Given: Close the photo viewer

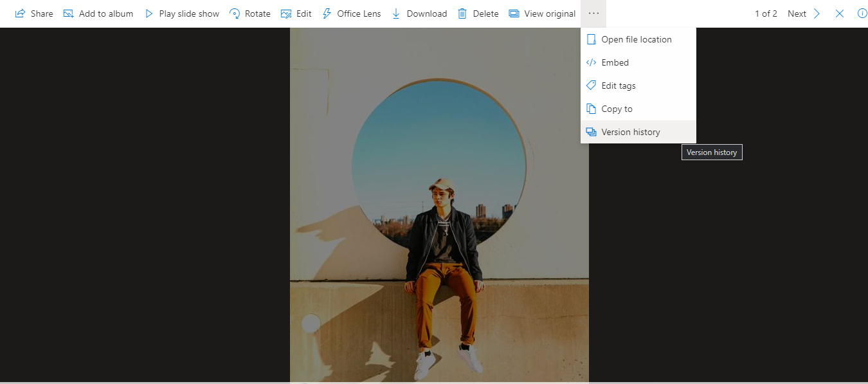Looking at the screenshot, I should click(x=839, y=13).
